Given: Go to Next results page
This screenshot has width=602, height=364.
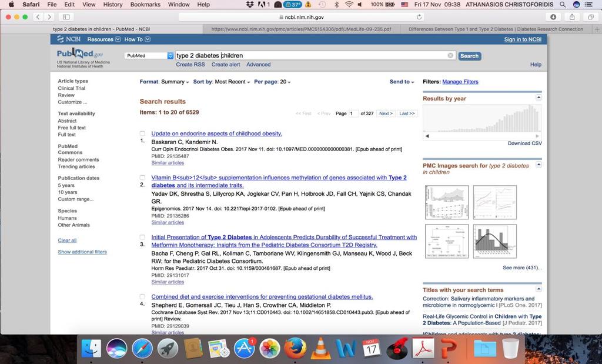Looking at the screenshot, I should pyautogui.click(x=386, y=113).
